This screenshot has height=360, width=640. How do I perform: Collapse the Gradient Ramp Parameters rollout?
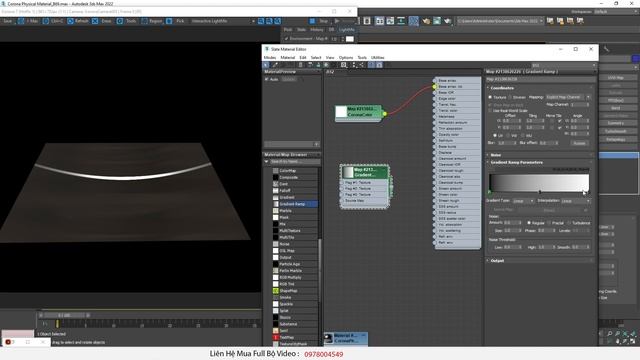tap(516, 162)
